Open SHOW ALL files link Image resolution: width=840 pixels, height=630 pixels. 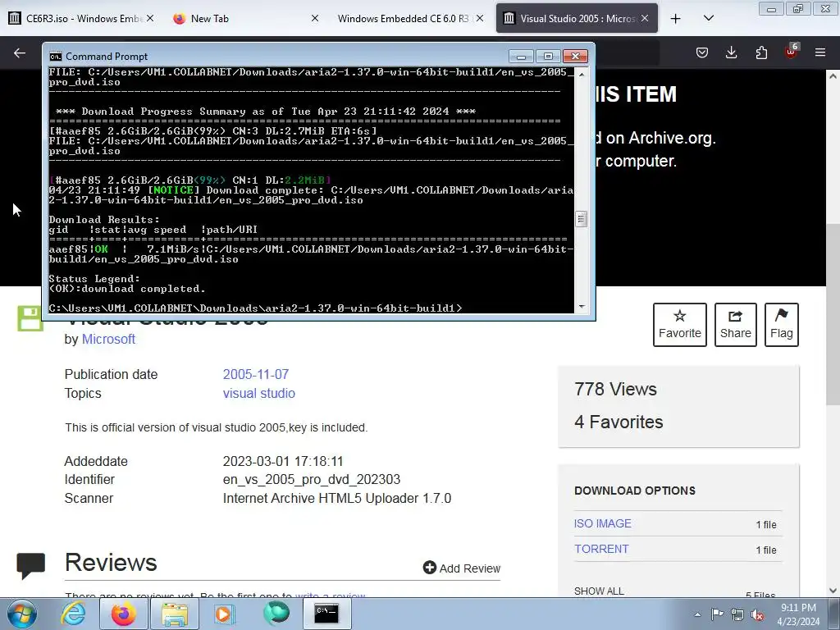tap(599, 591)
